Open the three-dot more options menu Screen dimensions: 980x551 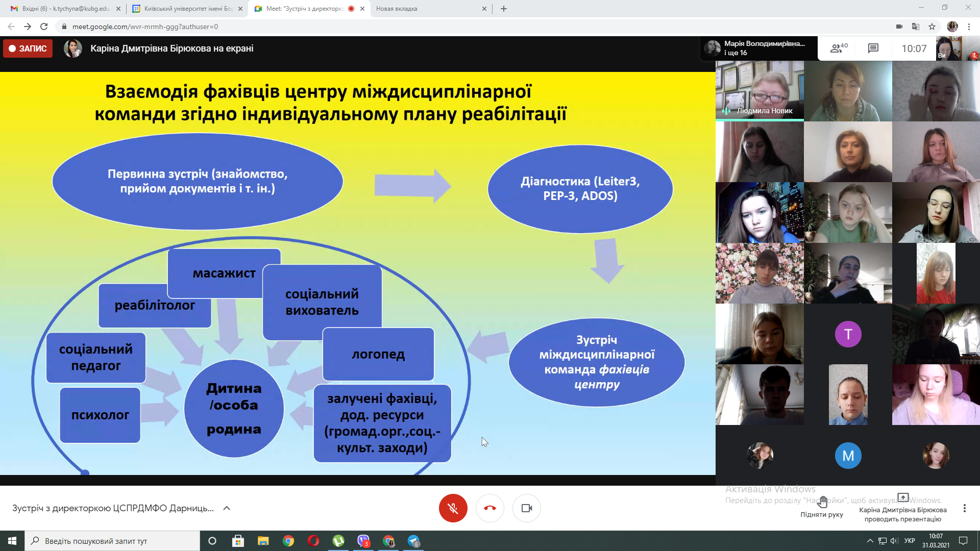coord(964,508)
